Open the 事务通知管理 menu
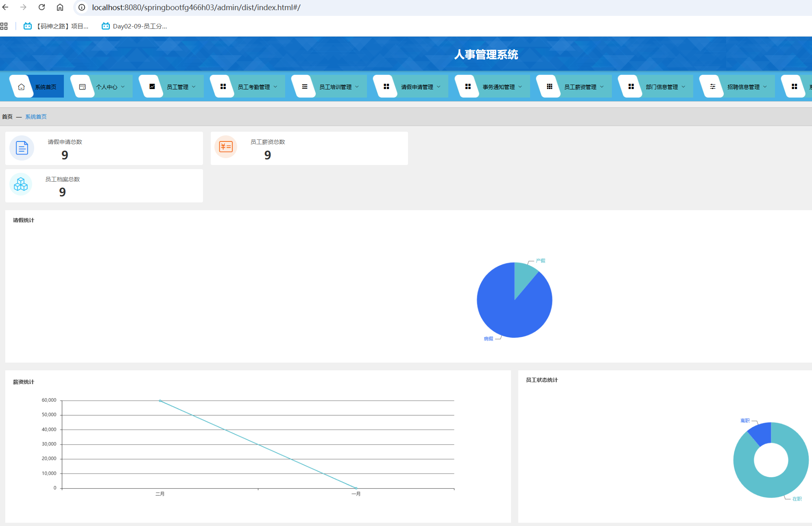Image resolution: width=812 pixels, height=526 pixels. tap(498, 87)
